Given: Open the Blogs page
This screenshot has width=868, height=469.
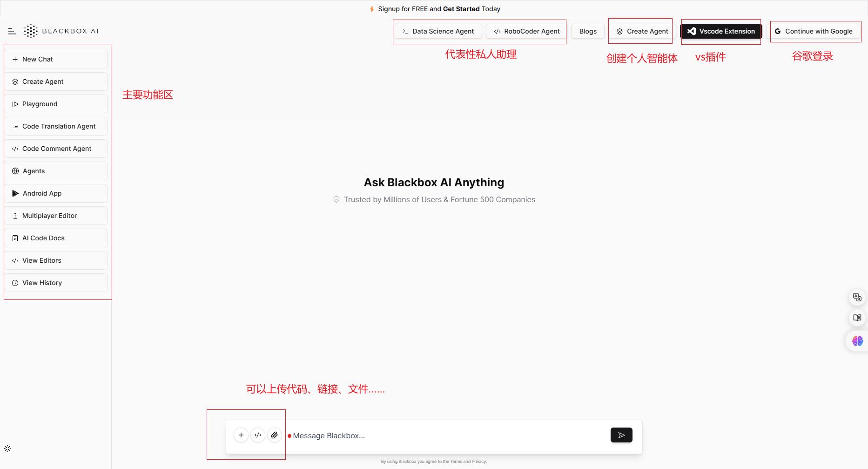Looking at the screenshot, I should 588,31.
